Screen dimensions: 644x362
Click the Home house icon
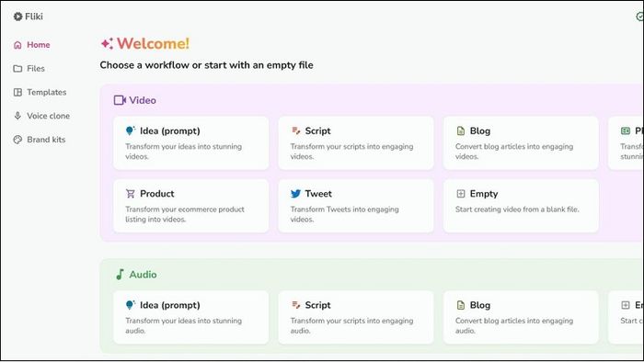click(x=17, y=45)
